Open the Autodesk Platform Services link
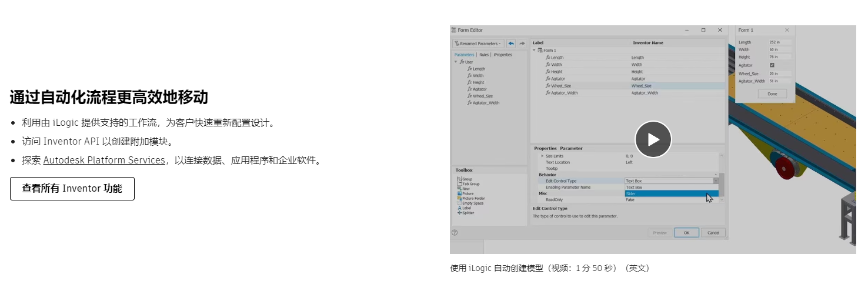Image resolution: width=868 pixels, height=281 pixels. (x=104, y=160)
